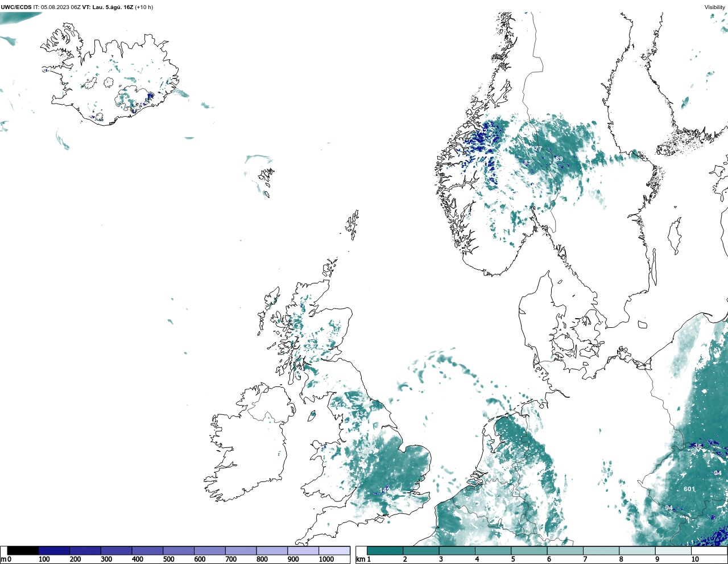Click the 6–7 km legend swatch
Screen dimensions: 728x564
565,551
